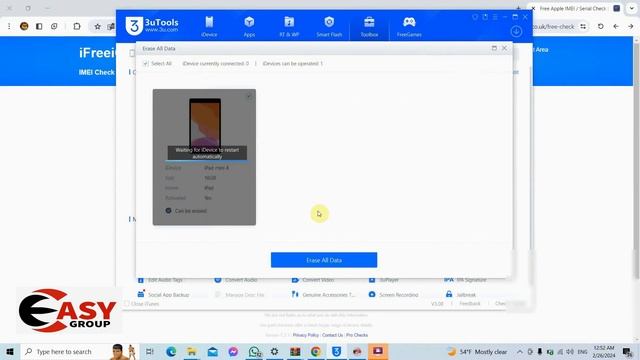Toggle the Close iTunes checkbox
This screenshot has width=640, height=360.
pyautogui.click(x=127, y=304)
